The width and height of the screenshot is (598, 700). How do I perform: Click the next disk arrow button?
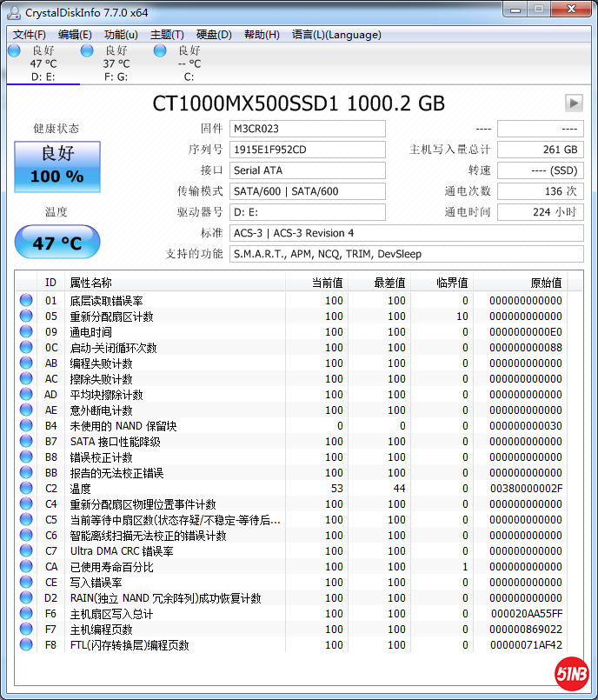(x=573, y=103)
